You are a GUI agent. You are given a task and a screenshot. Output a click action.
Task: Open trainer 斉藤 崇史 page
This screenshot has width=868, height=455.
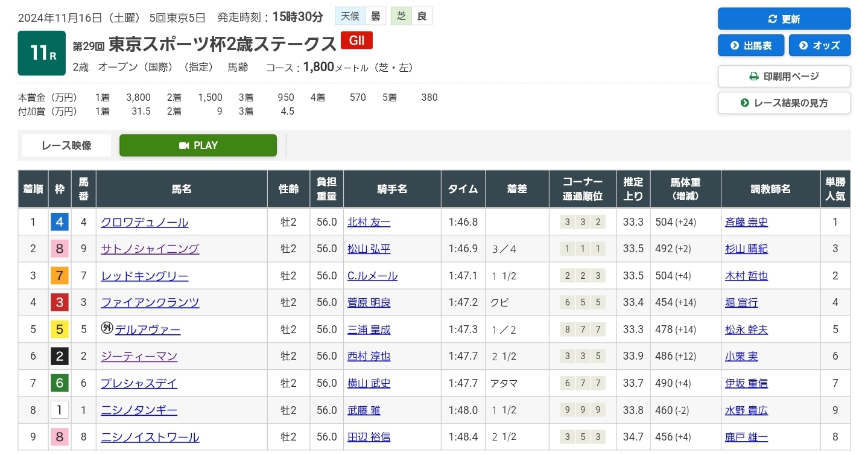(x=746, y=223)
